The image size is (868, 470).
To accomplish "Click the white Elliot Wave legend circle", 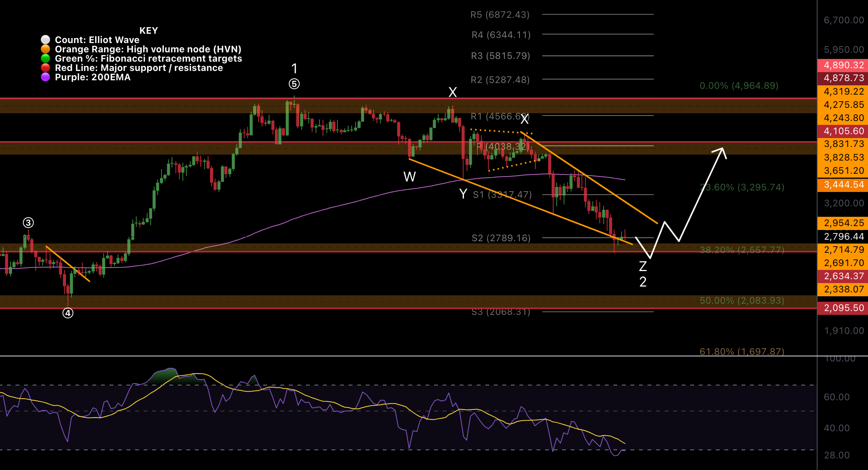I will (45, 40).
